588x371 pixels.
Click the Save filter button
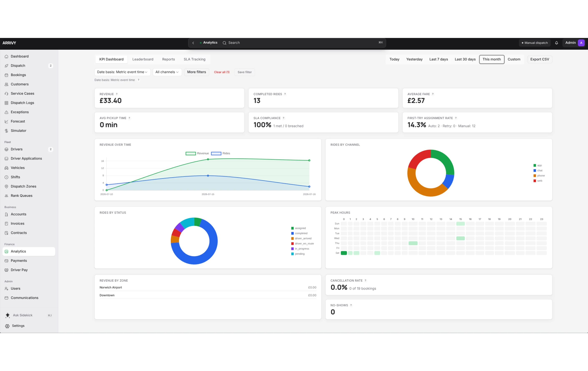pos(244,72)
